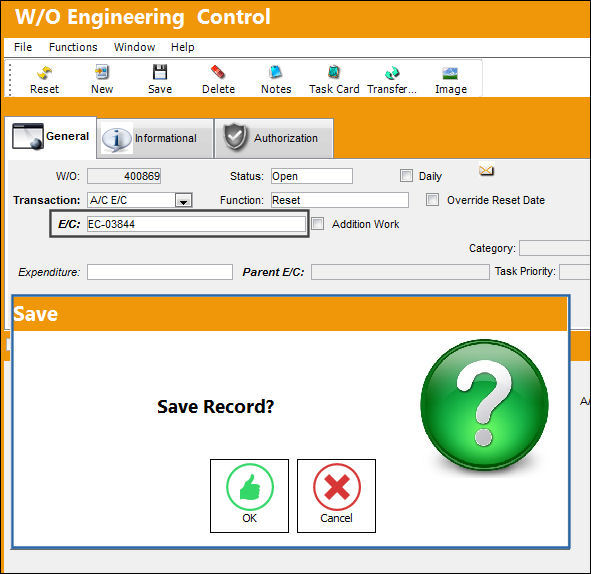Cancel the Save Record dialog

coord(337,496)
